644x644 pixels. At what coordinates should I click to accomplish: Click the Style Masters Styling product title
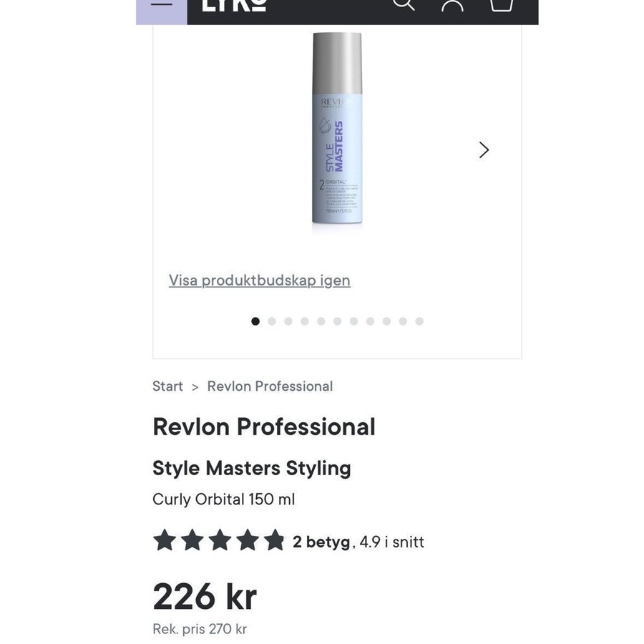(251, 468)
